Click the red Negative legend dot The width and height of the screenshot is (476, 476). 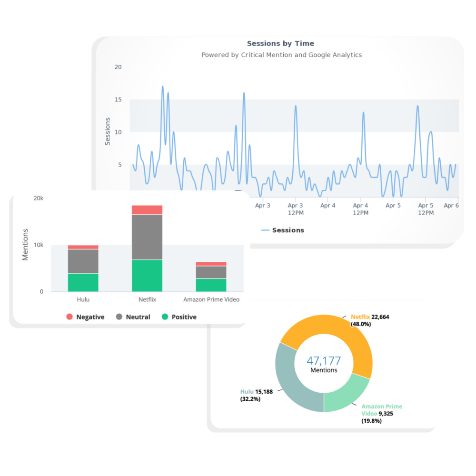click(x=69, y=317)
